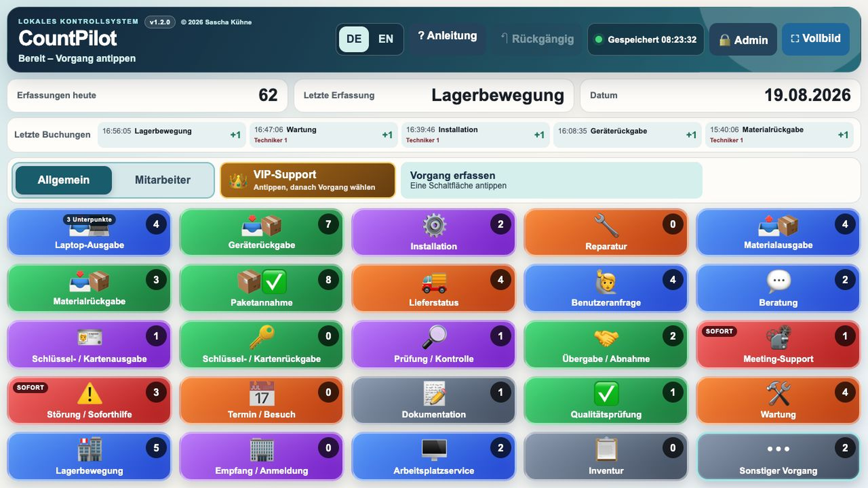Select the Termin / Besuch calendar icon
The height and width of the screenshot is (488, 868).
[262, 393]
